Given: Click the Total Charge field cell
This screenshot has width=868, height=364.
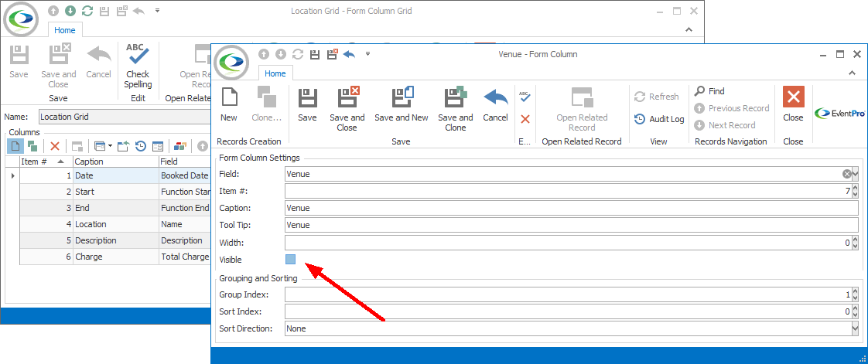Looking at the screenshot, I should click(185, 257).
